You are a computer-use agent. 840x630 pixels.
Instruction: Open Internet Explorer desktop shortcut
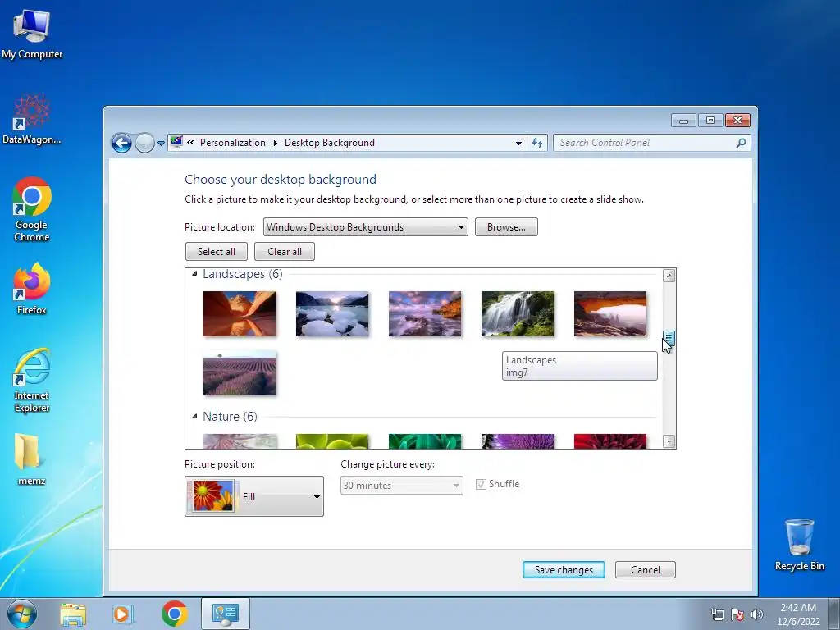32,381
